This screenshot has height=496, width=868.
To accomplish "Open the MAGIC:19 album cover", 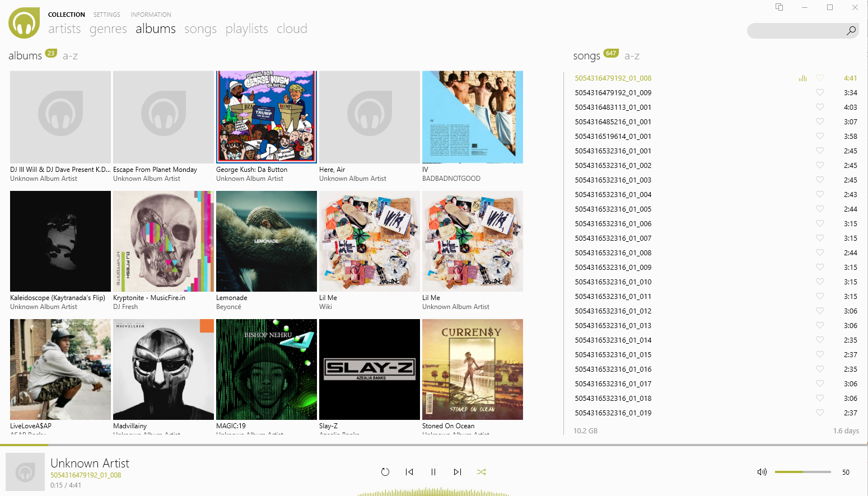I will [x=267, y=369].
